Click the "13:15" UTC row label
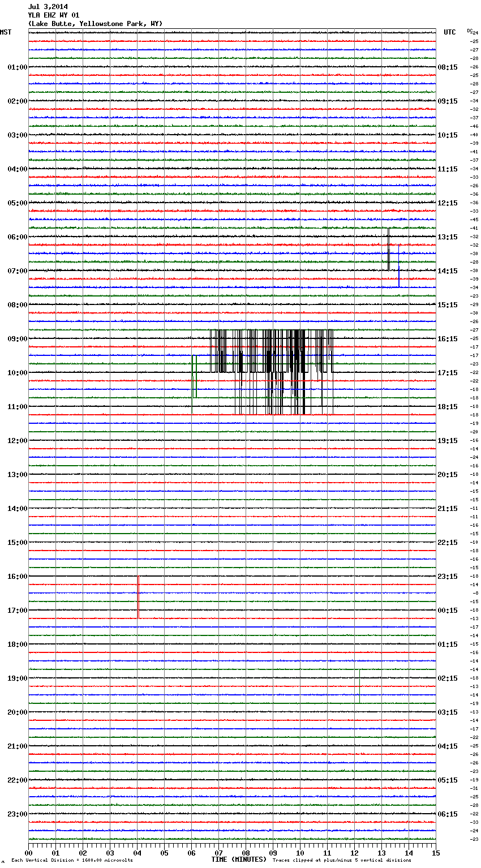The height and width of the screenshot is (868, 481). [x=448, y=237]
